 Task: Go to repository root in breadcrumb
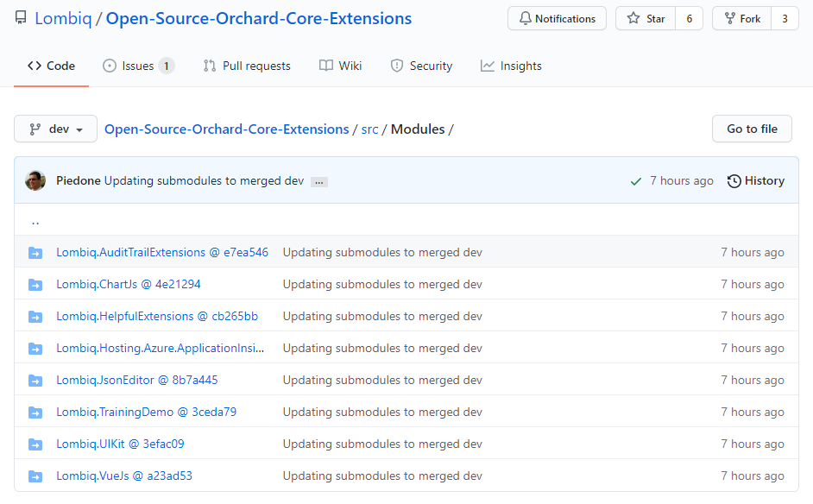pyautogui.click(x=227, y=129)
